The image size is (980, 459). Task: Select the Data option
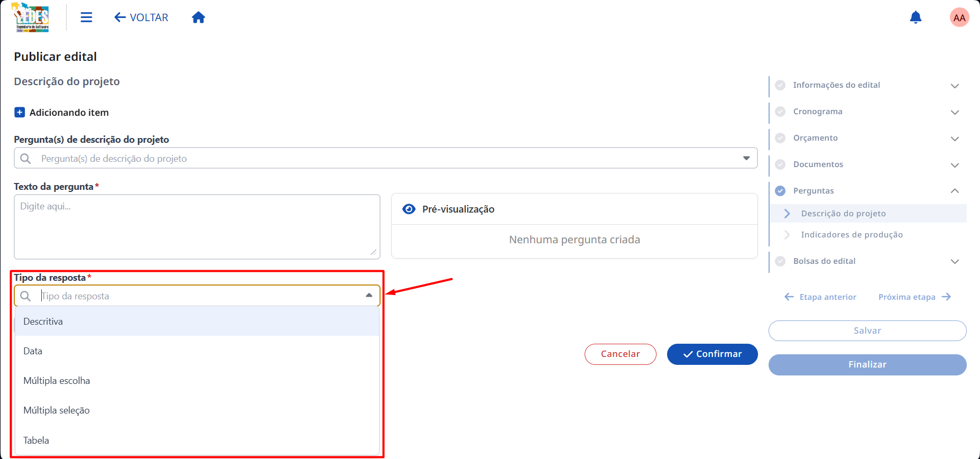(x=197, y=351)
